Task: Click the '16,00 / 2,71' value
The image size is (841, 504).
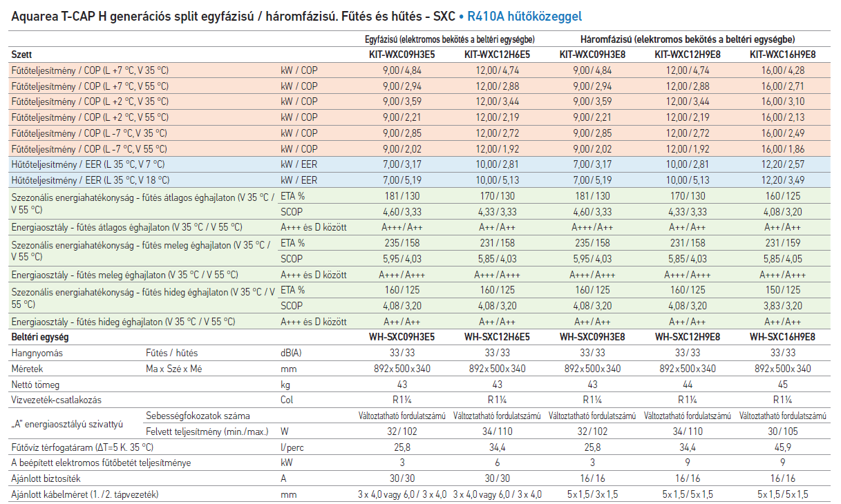Action: point(783,86)
